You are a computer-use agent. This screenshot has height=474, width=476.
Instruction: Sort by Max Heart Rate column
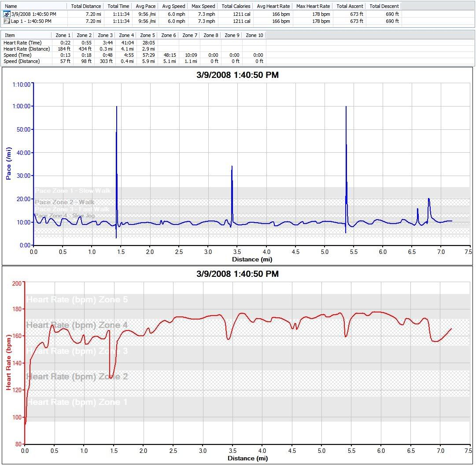tap(313, 6)
